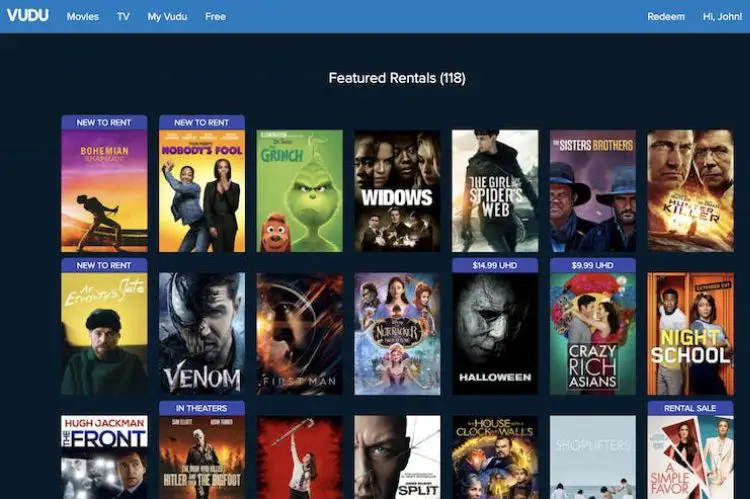Select the Crazy Rich Asians poster

click(x=593, y=334)
